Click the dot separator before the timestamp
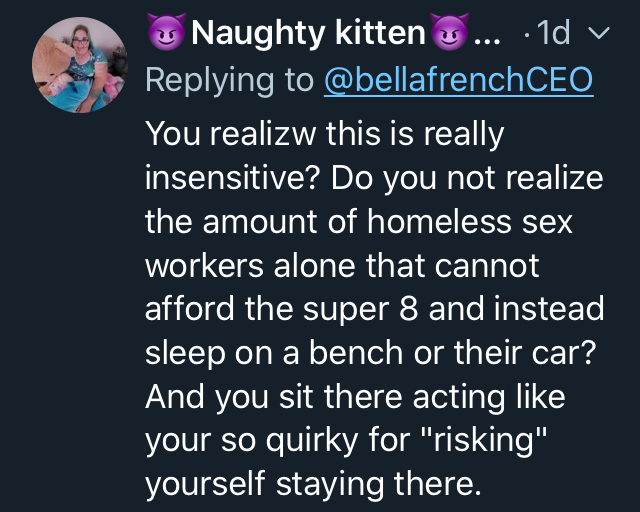Image resolution: width=640 pixels, height=512 pixels. click(526, 36)
